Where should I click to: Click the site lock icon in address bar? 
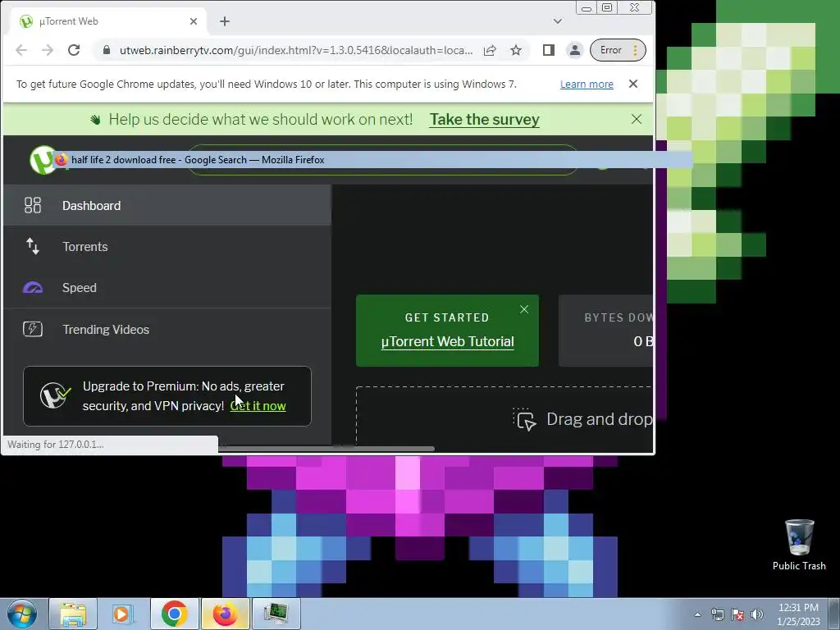[x=107, y=50]
